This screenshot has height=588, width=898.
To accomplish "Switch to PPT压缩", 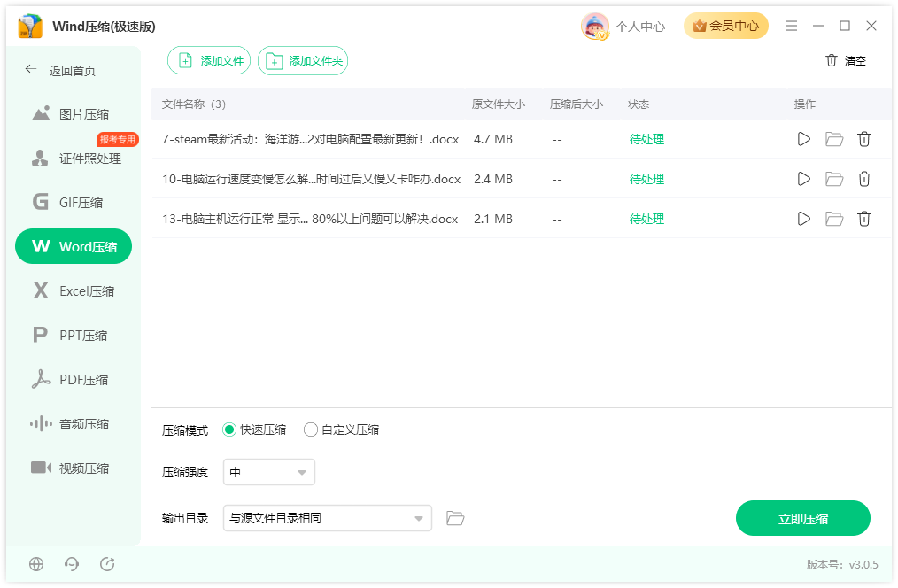I will 74,336.
